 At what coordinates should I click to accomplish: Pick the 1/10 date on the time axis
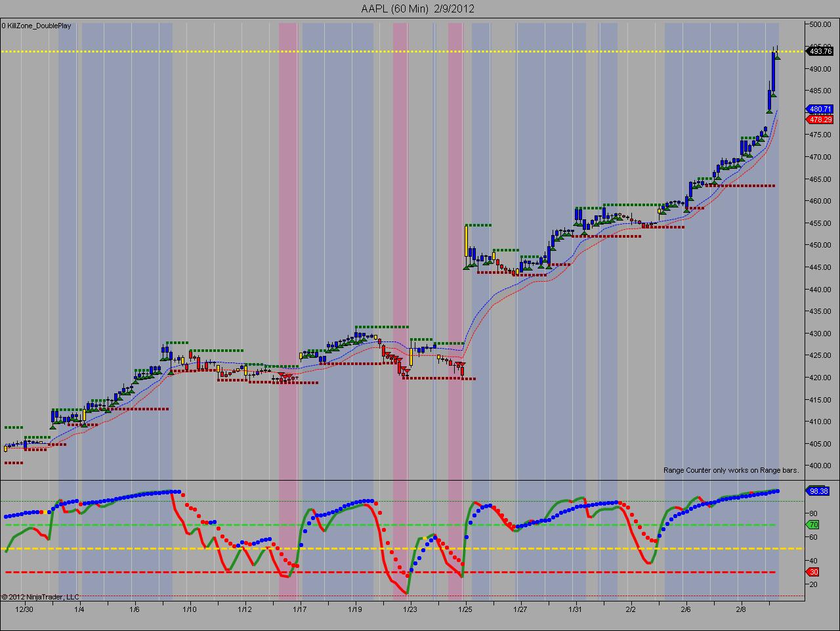[190, 609]
